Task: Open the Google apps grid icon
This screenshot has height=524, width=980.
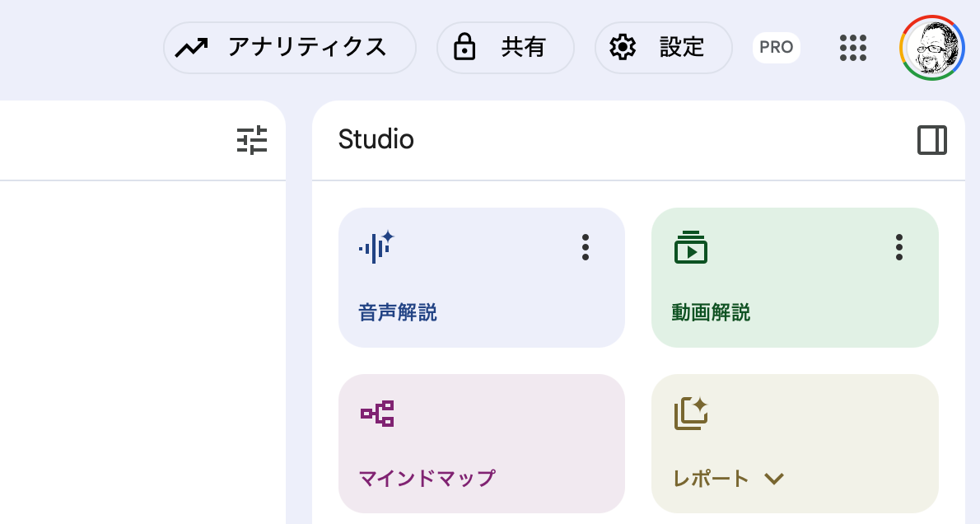Action: [x=853, y=48]
